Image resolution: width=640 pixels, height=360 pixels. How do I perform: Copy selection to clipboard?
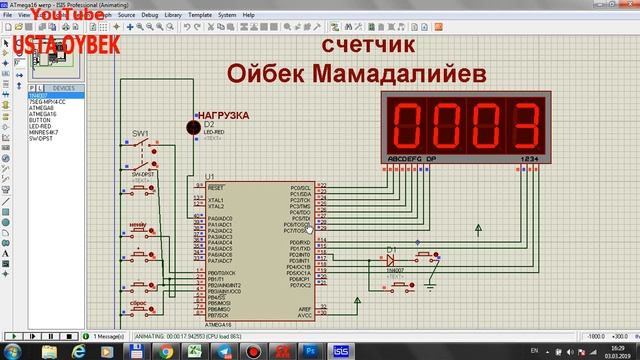click(x=221, y=27)
